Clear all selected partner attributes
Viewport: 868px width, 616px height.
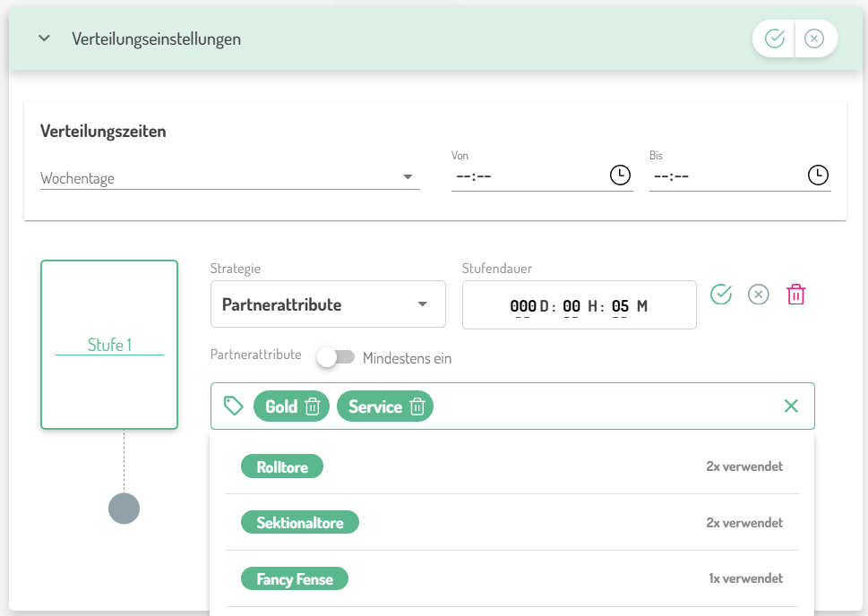click(791, 406)
